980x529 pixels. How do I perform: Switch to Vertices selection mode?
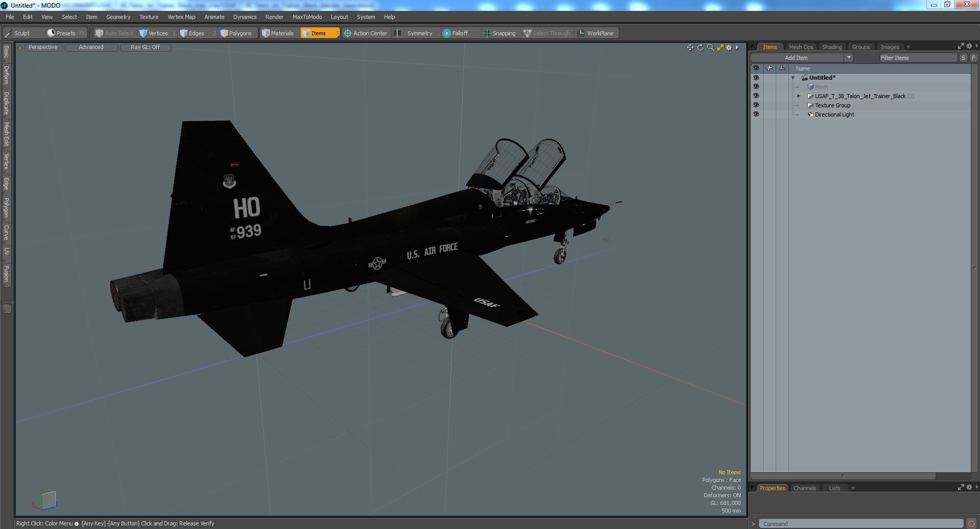click(x=157, y=33)
